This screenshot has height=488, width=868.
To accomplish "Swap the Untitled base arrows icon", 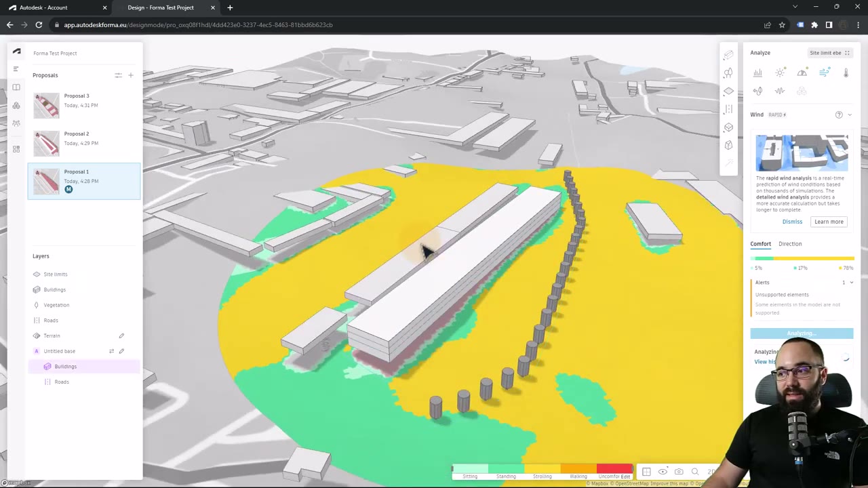I will 111,351.
